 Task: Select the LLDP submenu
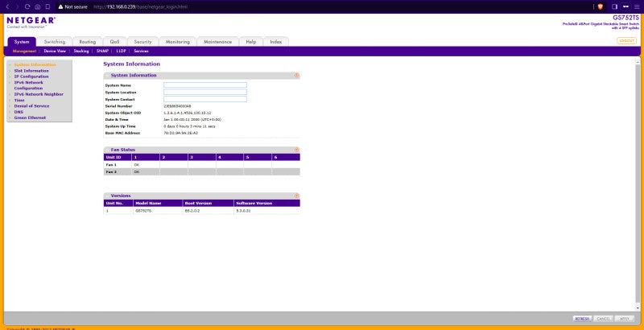click(122, 51)
